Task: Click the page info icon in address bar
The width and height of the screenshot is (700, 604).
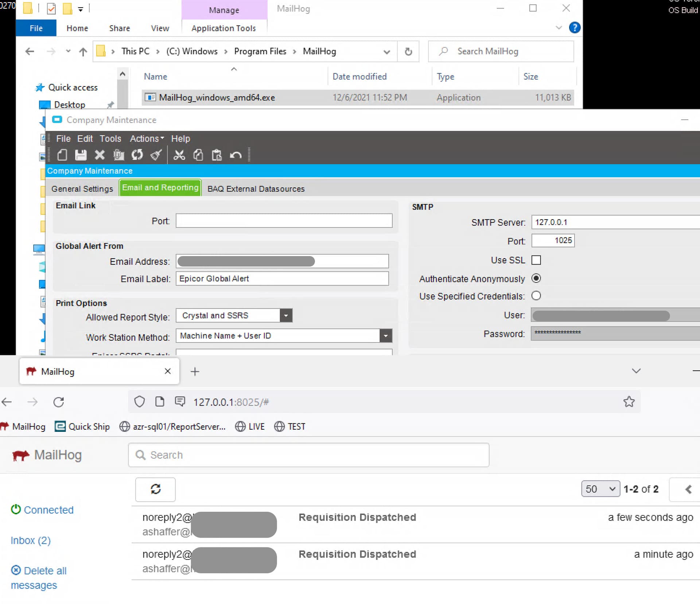Action: pyautogui.click(x=160, y=402)
